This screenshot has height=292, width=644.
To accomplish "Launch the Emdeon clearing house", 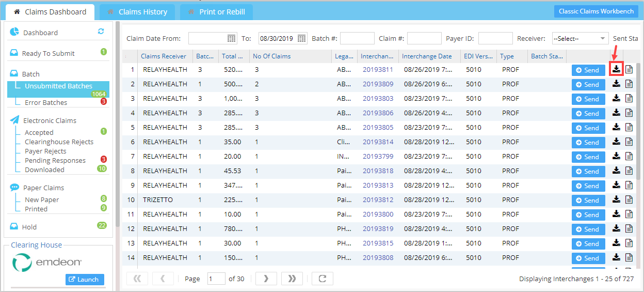I will click(85, 280).
